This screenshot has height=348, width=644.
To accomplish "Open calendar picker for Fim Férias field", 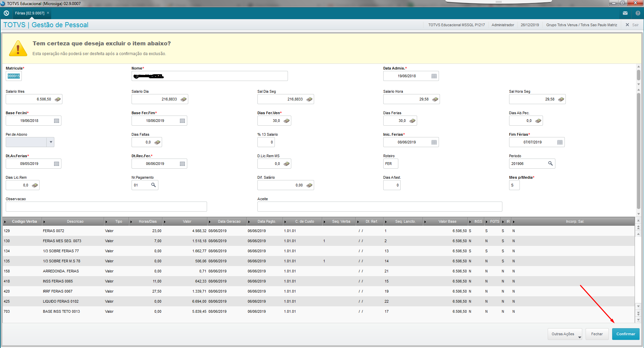I will coord(560,142).
